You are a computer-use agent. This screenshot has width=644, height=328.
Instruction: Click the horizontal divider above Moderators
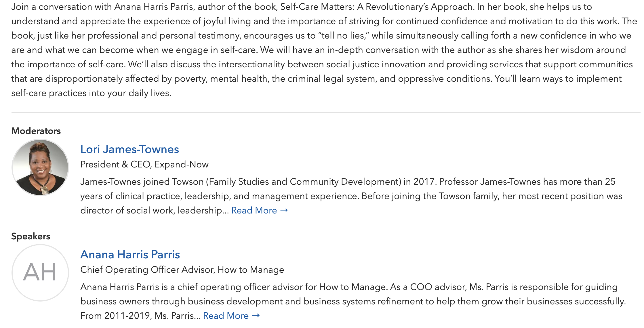click(326, 112)
